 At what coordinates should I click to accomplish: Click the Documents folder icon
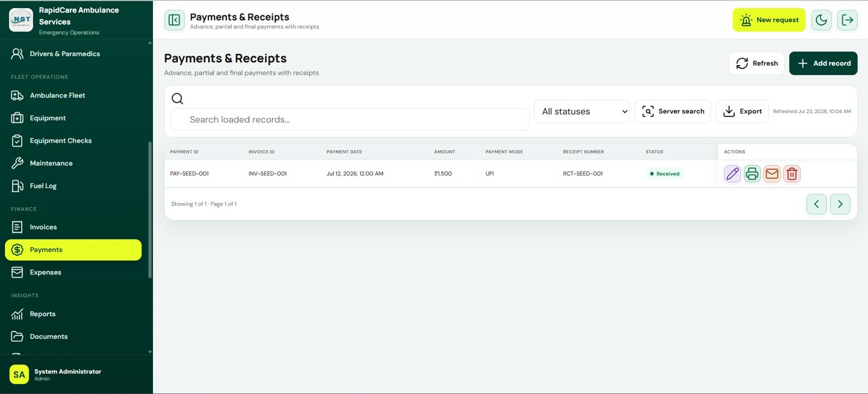(x=17, y=336)
